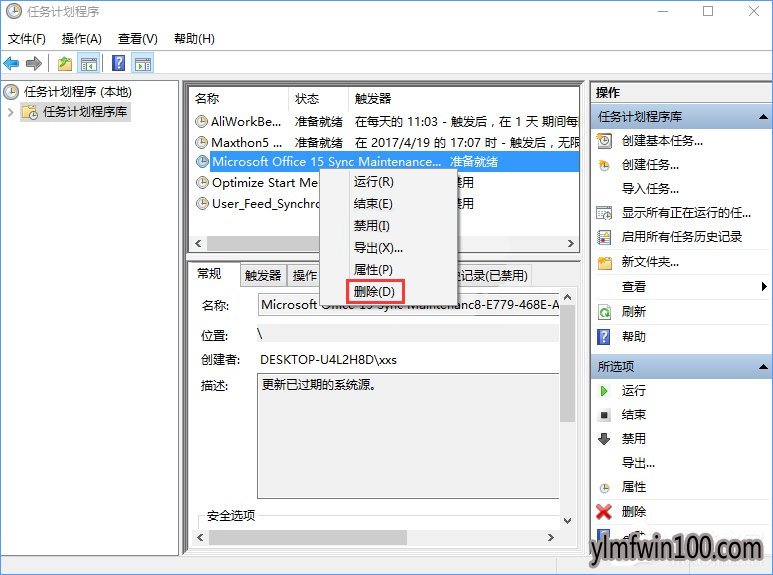Click the Up one level folder icon
Screen dimensions: 773x575
pyautogui.click(x=65, y=64)
